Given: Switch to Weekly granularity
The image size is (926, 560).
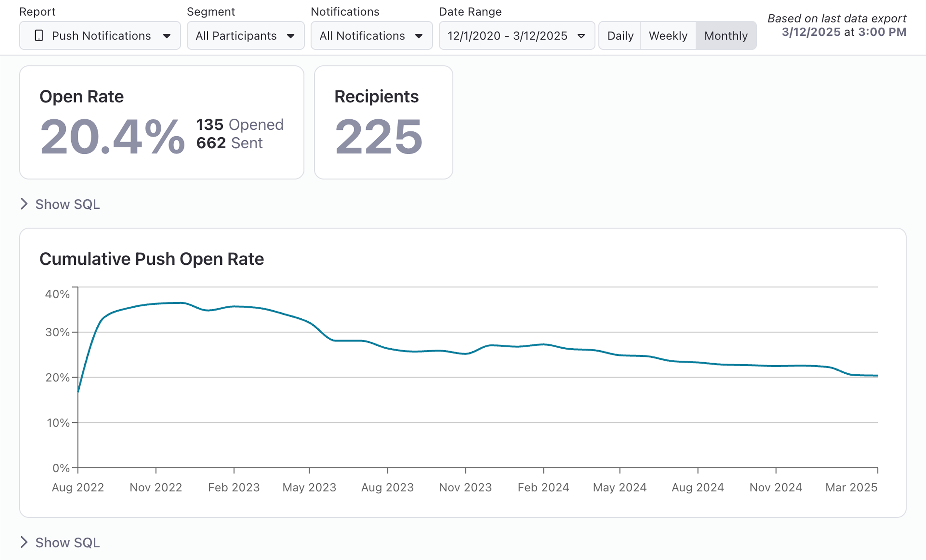Looking at the screenshot, I should [x=668, y=36].
